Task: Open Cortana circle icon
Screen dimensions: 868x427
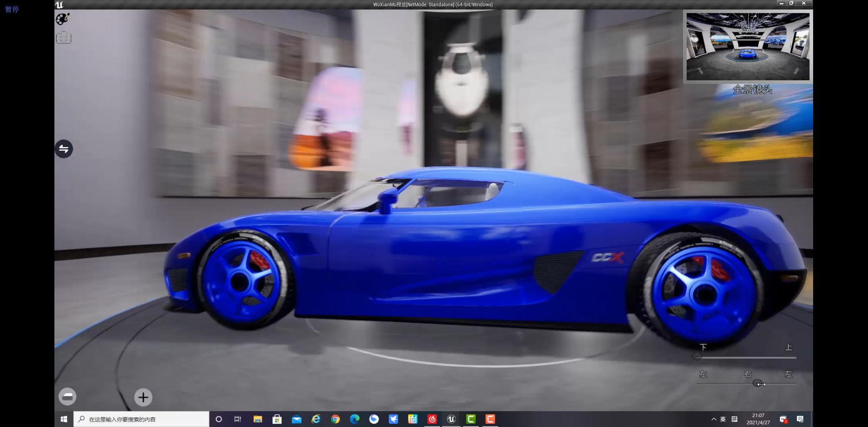Action: pos(219,419)
